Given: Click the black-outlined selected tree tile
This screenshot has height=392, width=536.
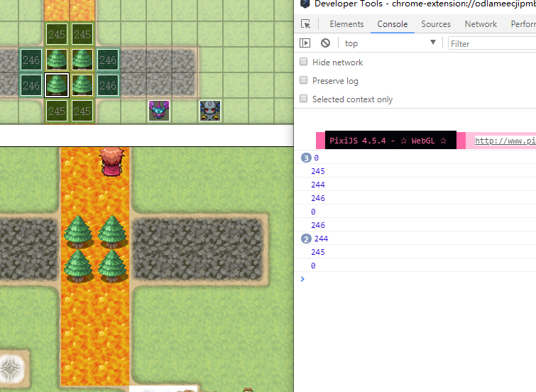Looking at the screenshot, I should 57,85.
